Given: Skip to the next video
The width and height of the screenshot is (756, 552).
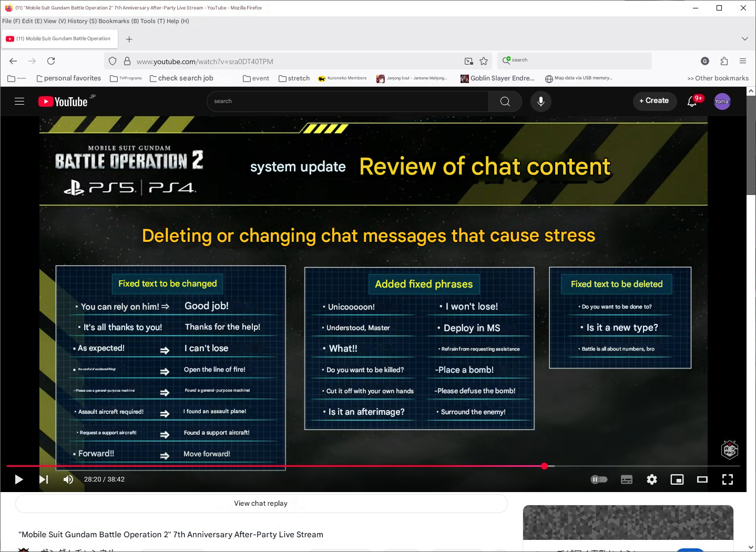Looking at the screenshot, I should [44, 479].
